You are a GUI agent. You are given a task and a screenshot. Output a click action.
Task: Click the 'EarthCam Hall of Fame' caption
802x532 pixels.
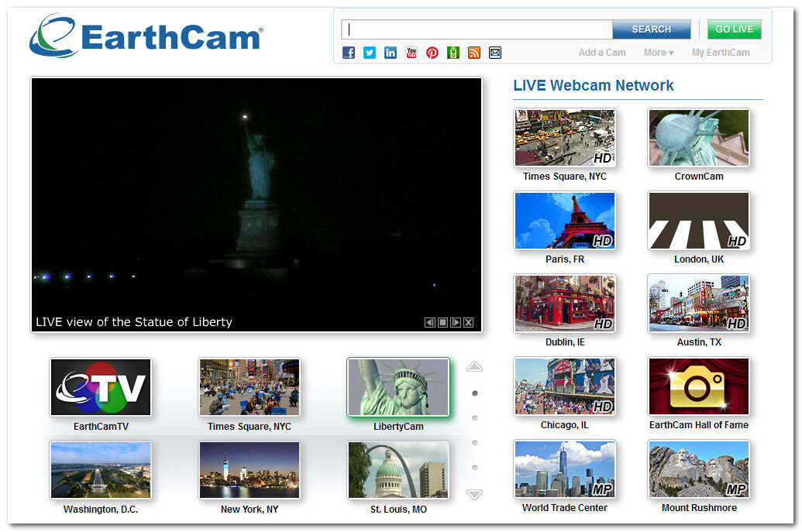699,424
